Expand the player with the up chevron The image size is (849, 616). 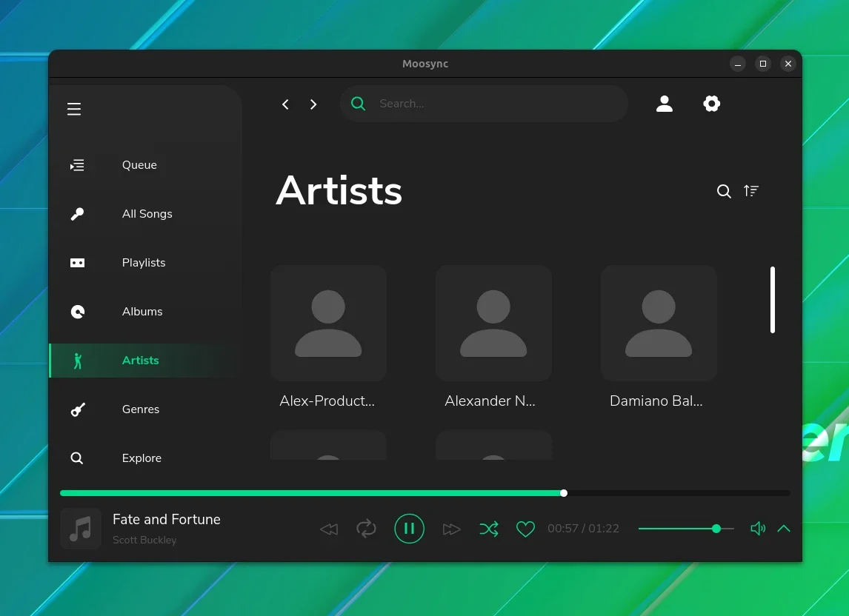coord(784,529)
